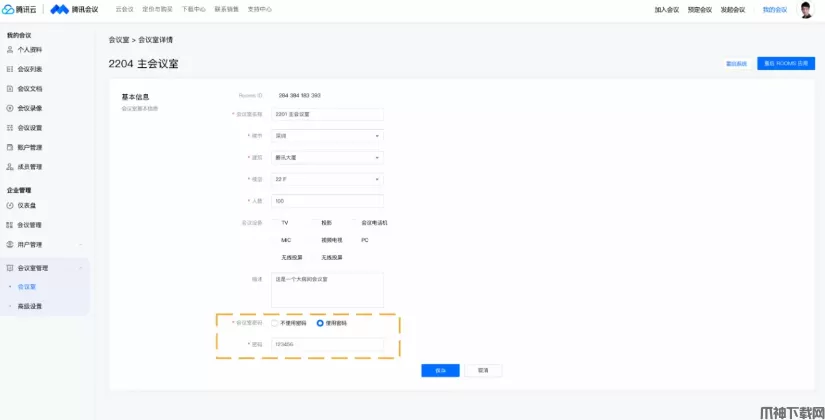Click the blue 保存 button
The width and height of the screenshot is (825, 420).
[x=440, y=370]
